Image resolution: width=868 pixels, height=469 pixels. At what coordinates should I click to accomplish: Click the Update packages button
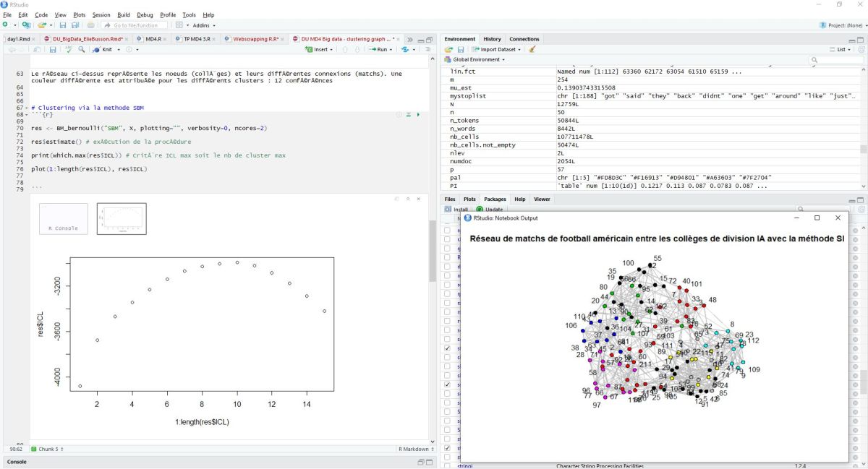[489, 209]
